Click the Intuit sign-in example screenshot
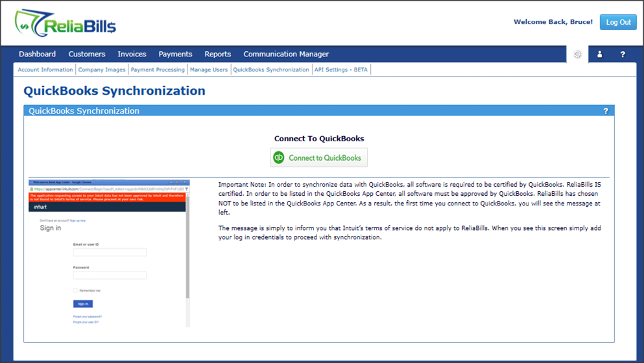The height and width of the screenshot is (363, 644). pyautogui.click(x=109, y=253)
